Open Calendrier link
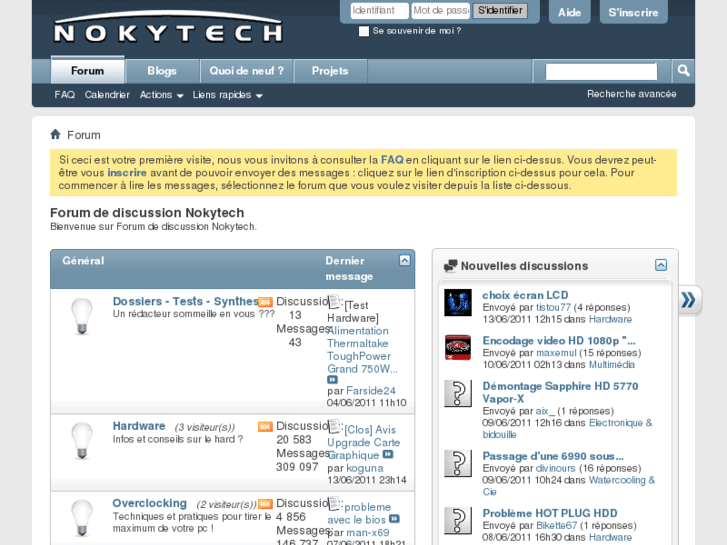Image resolution: width=727 pixels, height=545 pixels. [x=107, y=95]
